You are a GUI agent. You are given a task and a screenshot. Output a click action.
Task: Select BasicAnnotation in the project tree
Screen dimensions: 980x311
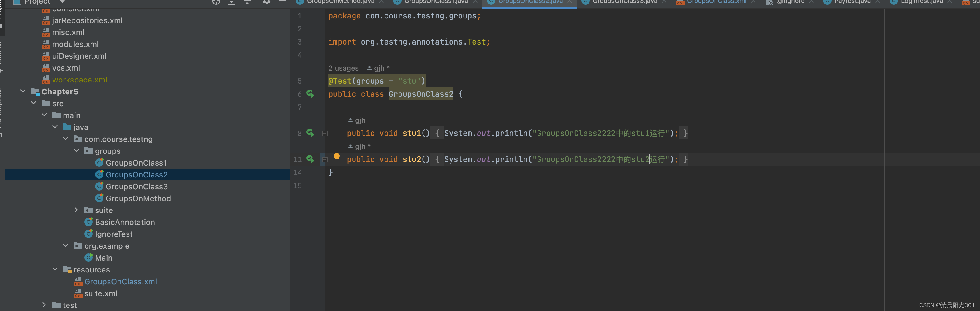[x=125, y=222]
